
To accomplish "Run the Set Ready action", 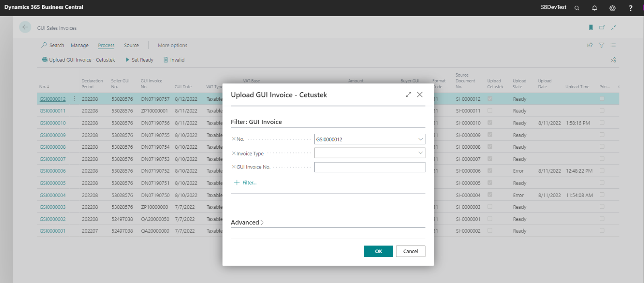I will click(139, 60).
